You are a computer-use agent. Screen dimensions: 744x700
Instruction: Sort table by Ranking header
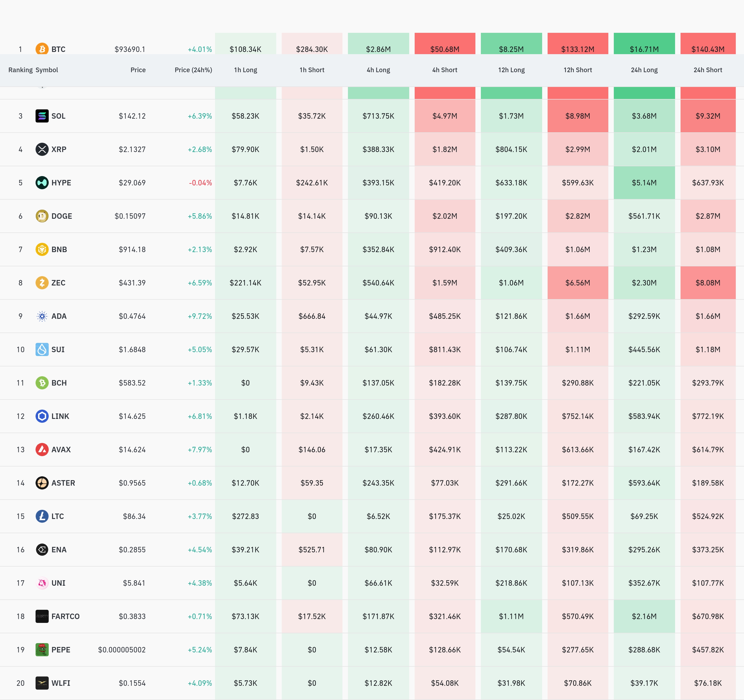(20, 70)
